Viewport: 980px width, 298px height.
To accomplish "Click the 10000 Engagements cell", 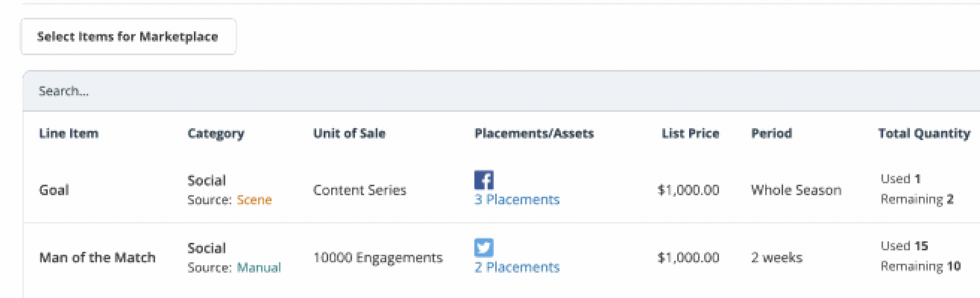I will click(377, 258).
